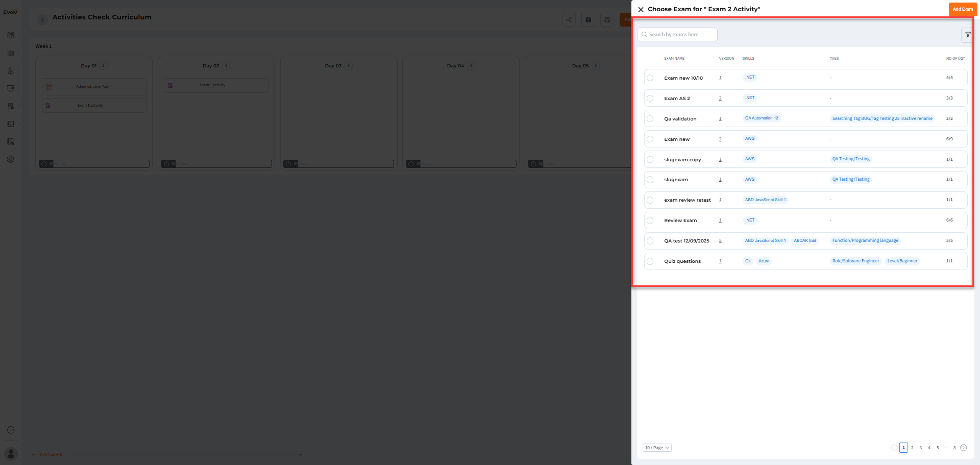Viewport: 980px width, 465px height.
Task: Click the previous page arrow in pagination
Action: coord(894,448)
